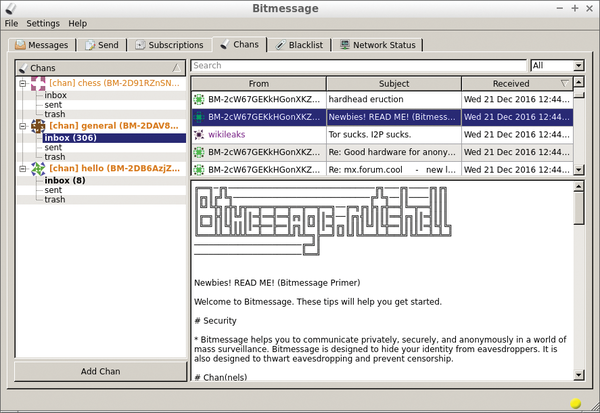The height and width of the screenshot is (413, 600).
Task: Click into the Search field
Action: pos(359,65)
